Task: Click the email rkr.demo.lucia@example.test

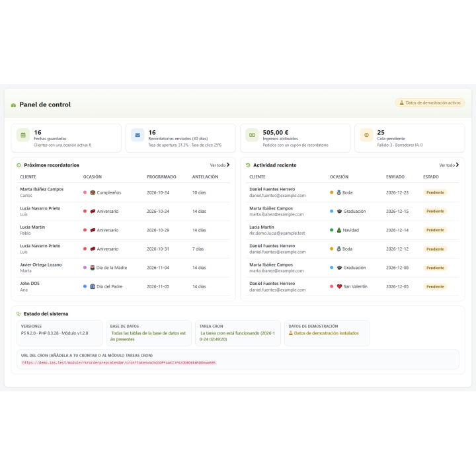Action: 277,233
